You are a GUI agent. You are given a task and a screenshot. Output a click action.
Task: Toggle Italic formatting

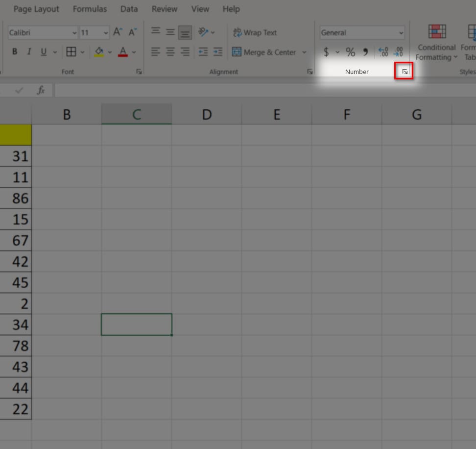coord(29,52)
